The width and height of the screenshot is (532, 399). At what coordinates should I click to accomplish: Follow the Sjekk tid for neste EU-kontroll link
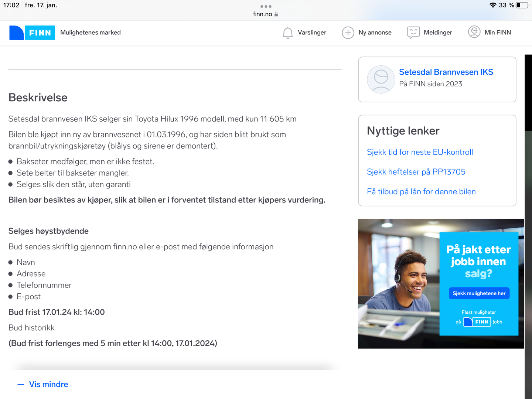(x=420, y=152)
